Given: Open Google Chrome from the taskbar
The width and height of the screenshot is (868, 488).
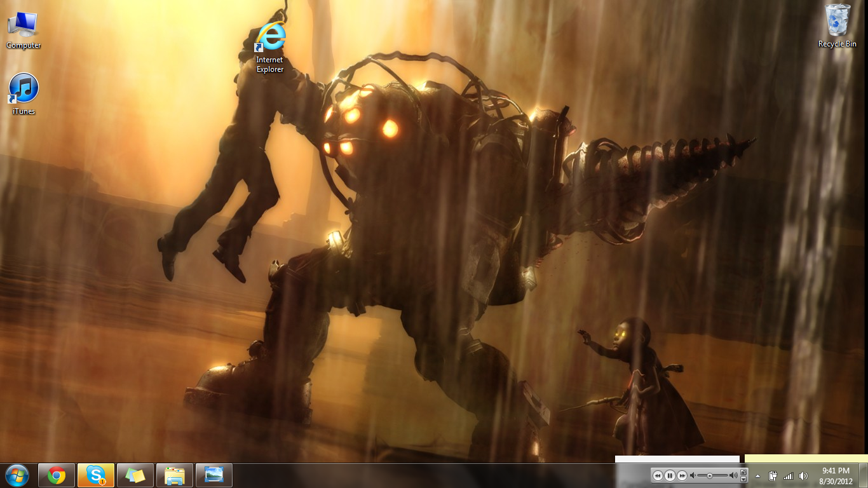Looking at the screenshot, I should tap(57, 475).
